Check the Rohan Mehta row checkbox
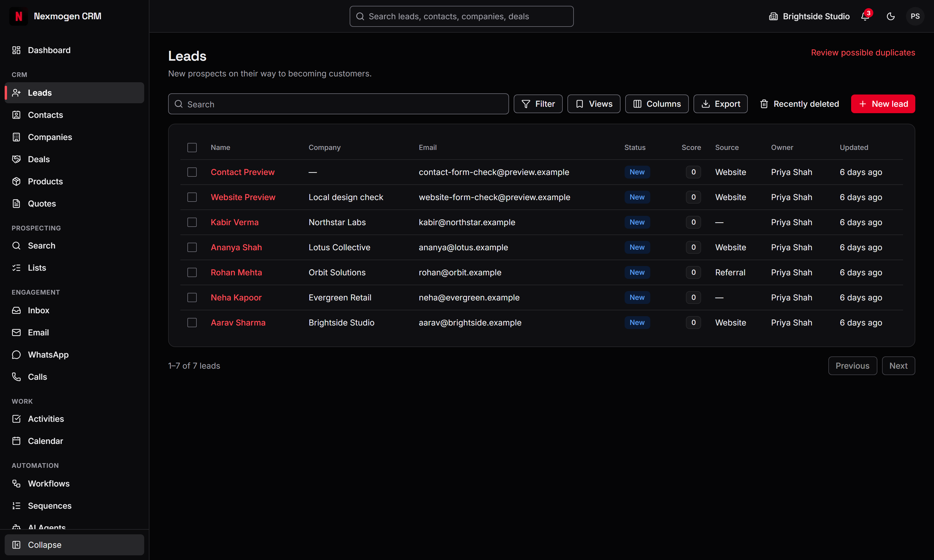This screenshot has height=560, width=934. point(192,272)
